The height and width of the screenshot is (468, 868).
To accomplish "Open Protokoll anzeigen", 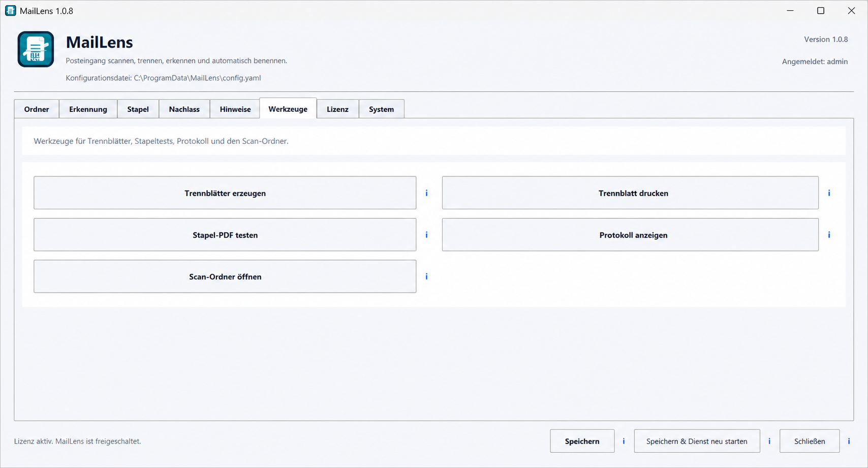I will [x=630, y=235].
